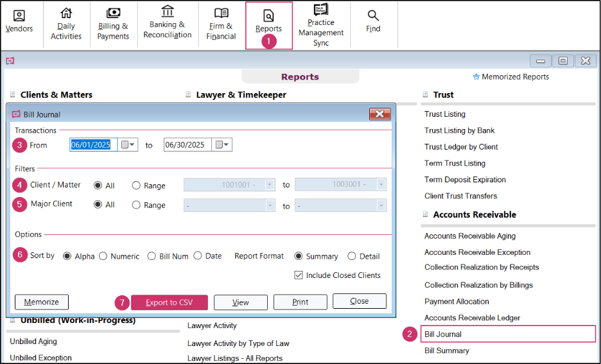Viewport: 601px width, 364px height.
Task: Open Term Deposit Expiration report
Action: coord(465,180)
